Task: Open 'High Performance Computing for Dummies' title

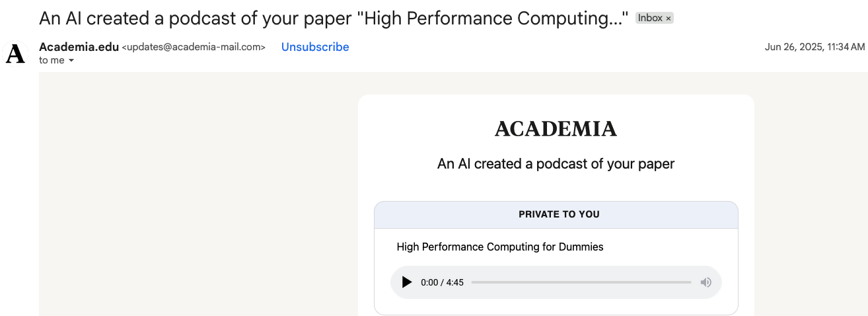Action: pos(500,247)
